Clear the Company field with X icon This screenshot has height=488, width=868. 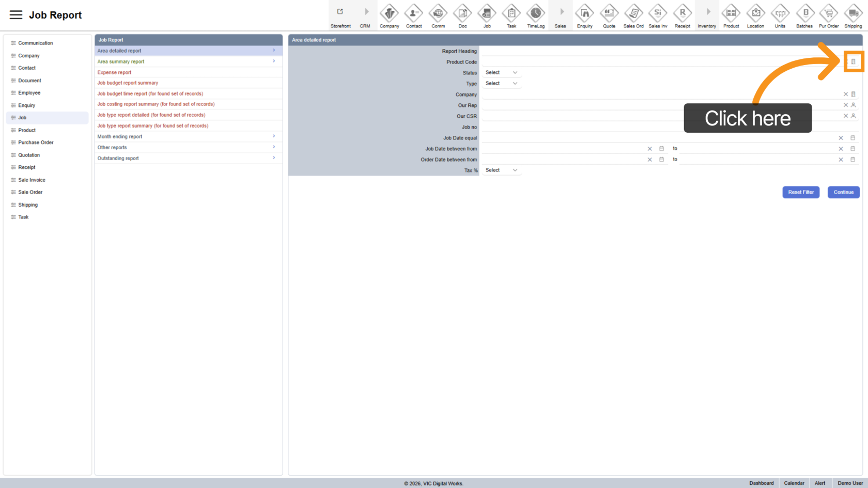click(x=846, y=95)
